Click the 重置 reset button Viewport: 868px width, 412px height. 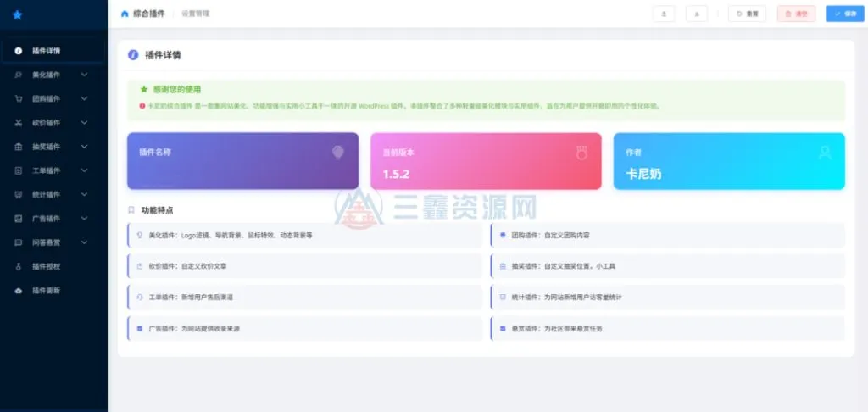747,14
